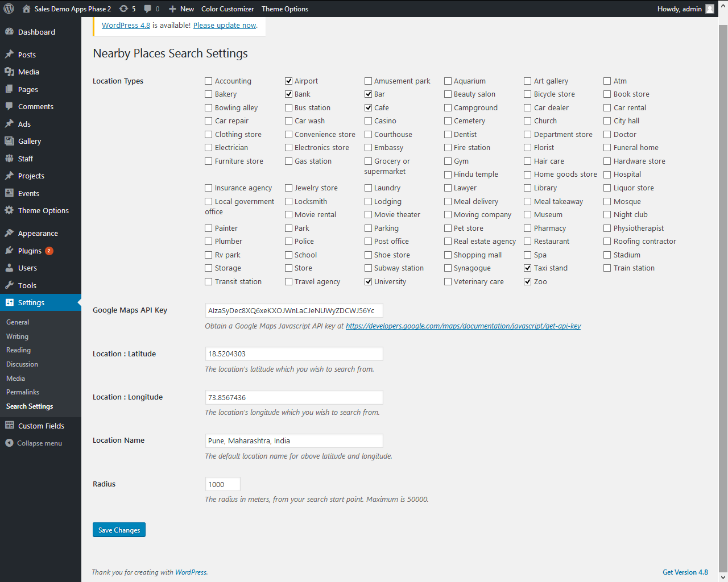
Task: Focus the Longitude input field
Action: tap(294, 397)
